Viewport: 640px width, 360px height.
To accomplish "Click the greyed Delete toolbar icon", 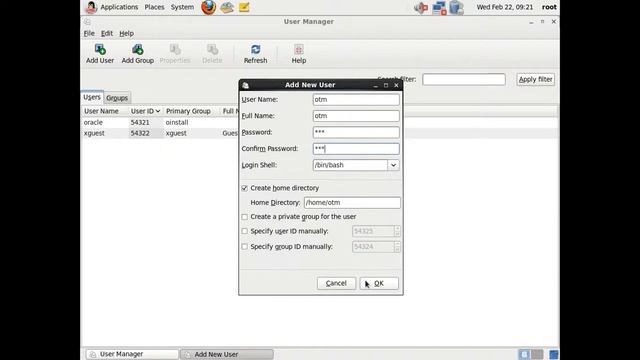I will 212,54.
